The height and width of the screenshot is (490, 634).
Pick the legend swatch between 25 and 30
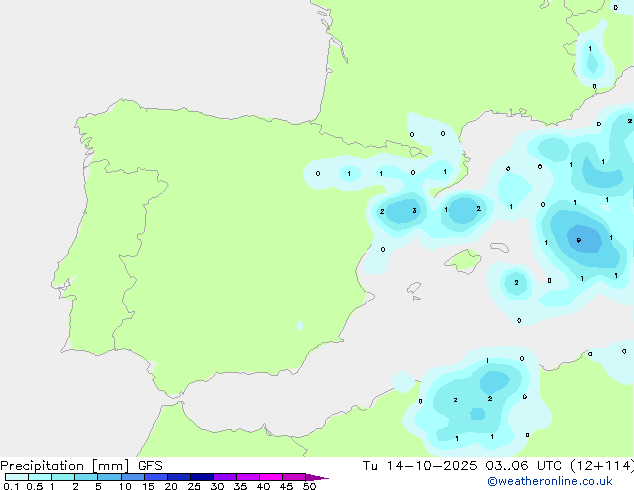click(x=202, y=477)
